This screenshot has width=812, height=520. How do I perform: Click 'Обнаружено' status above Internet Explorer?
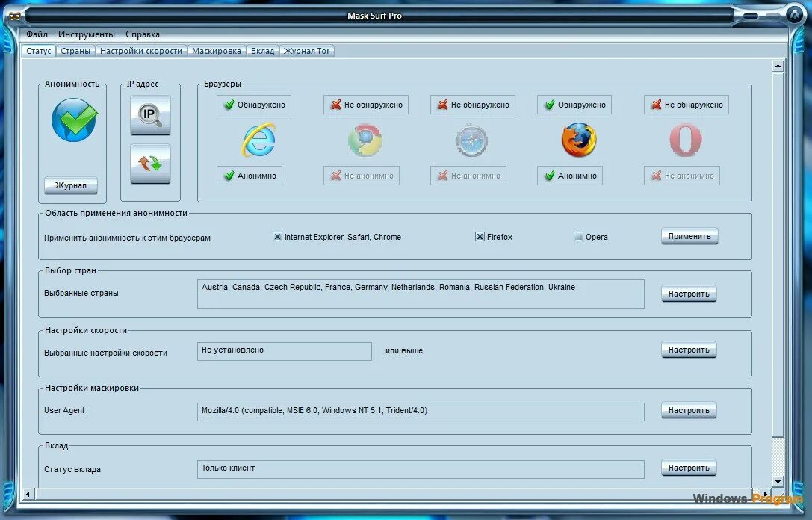(254, 105)
